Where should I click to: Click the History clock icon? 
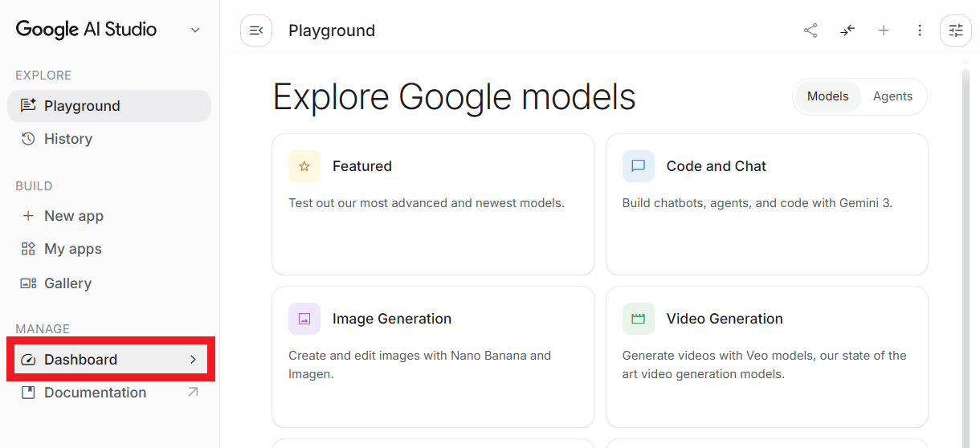point(28,139)
